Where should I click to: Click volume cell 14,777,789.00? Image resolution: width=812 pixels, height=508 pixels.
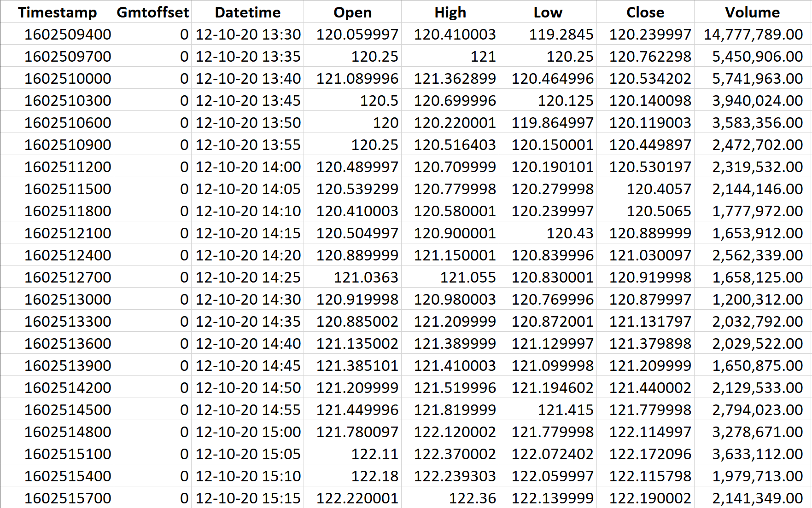coord(753,34)
